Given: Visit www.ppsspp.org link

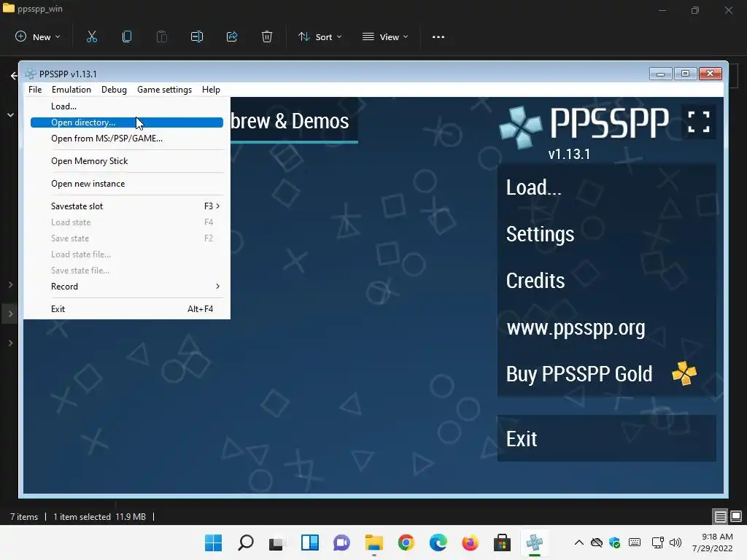Looking at the screenshot, I should 606,327.
